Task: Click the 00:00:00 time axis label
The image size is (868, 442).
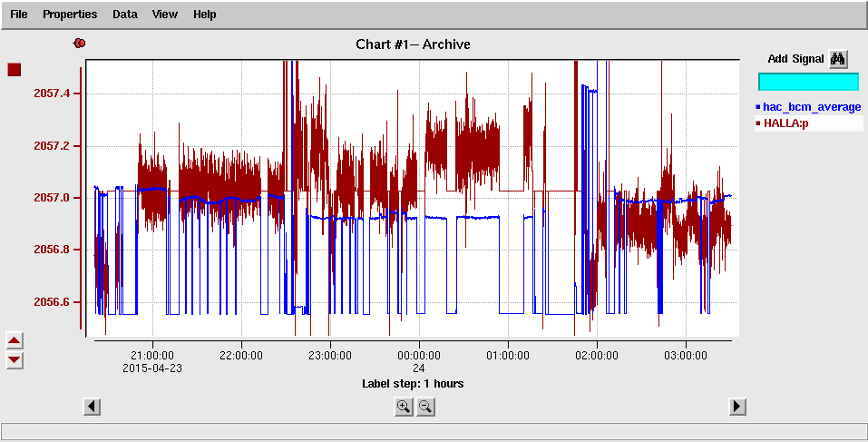Action: pos(419,355)
